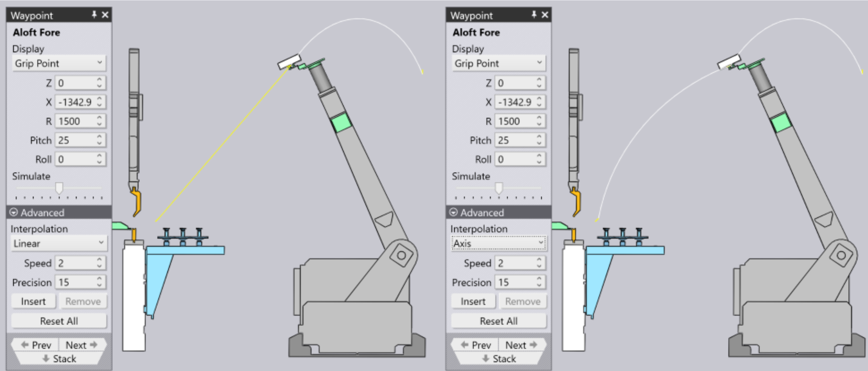Open Axis interpolation dropdown in right panel
This screenshot has height=371, width=868.
tap(499, 244)
